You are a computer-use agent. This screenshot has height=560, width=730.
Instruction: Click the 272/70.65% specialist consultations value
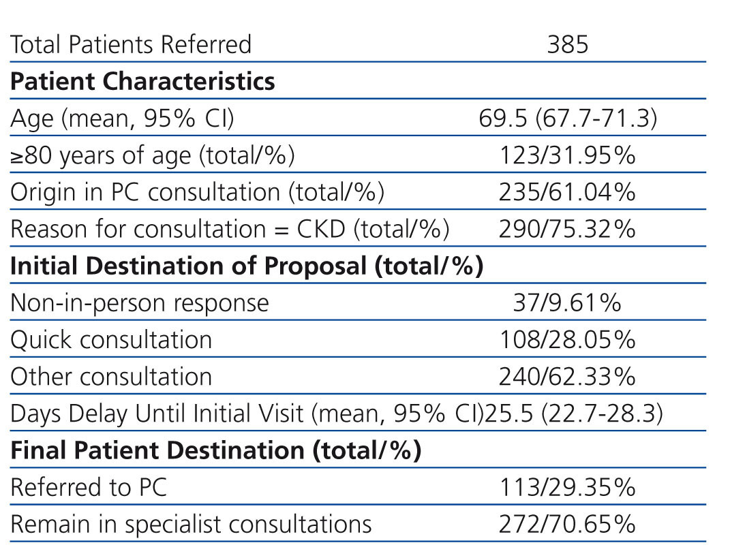(x=567, y=524)
